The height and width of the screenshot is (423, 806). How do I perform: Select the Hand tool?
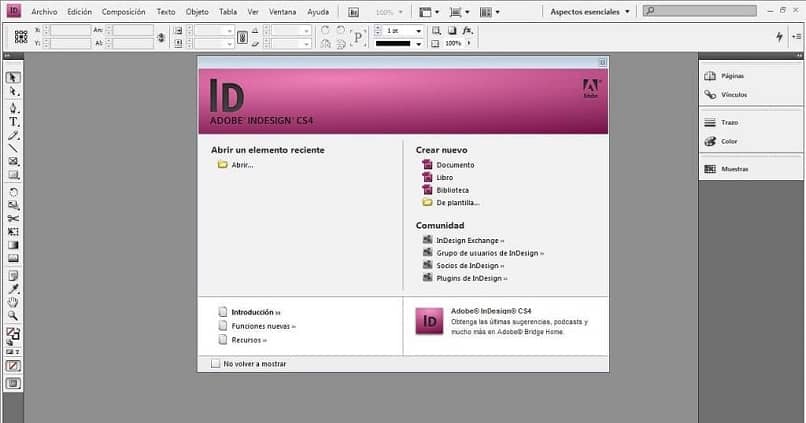point(13,302)
